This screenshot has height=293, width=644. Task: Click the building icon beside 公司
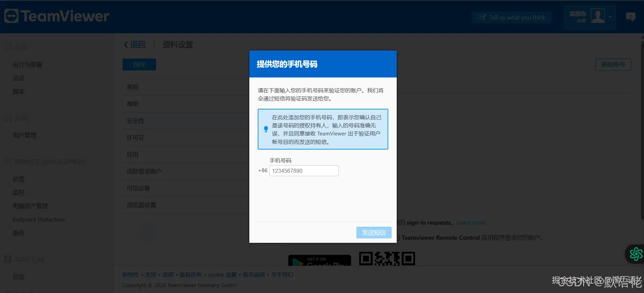[x=8, y=118]
